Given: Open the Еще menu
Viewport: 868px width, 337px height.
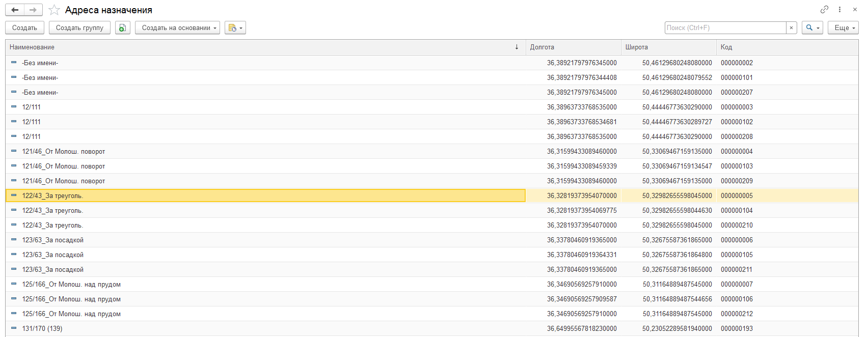Looking at the screenshot, I should point(843,28).
